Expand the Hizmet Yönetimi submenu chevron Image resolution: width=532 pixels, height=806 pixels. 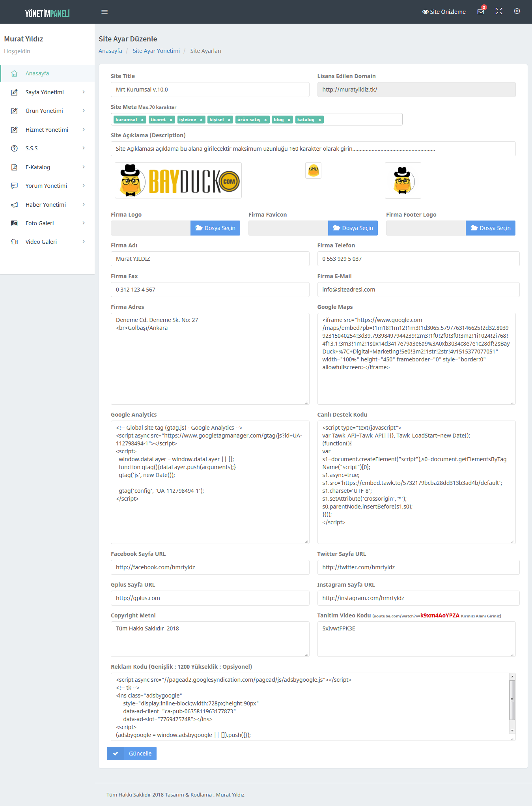pos(84,129)
